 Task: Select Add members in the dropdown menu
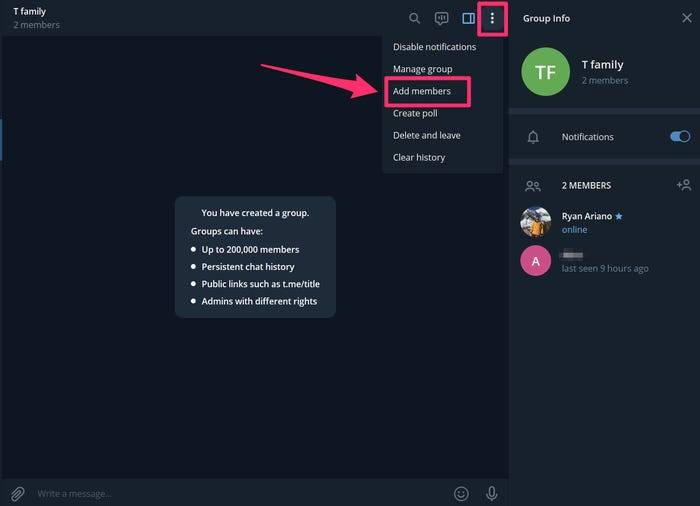(x=422, y=91)
